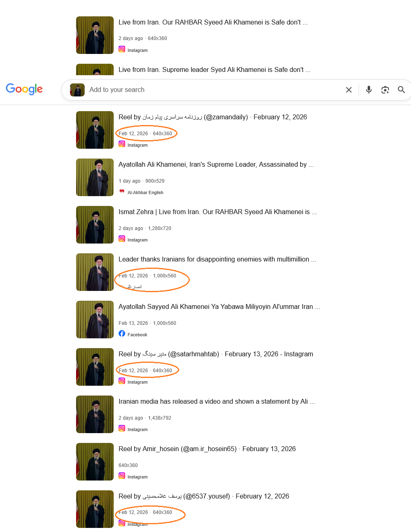Open the @satarhmahtab Reel result
411x532 pixels.
coord(216,354)
